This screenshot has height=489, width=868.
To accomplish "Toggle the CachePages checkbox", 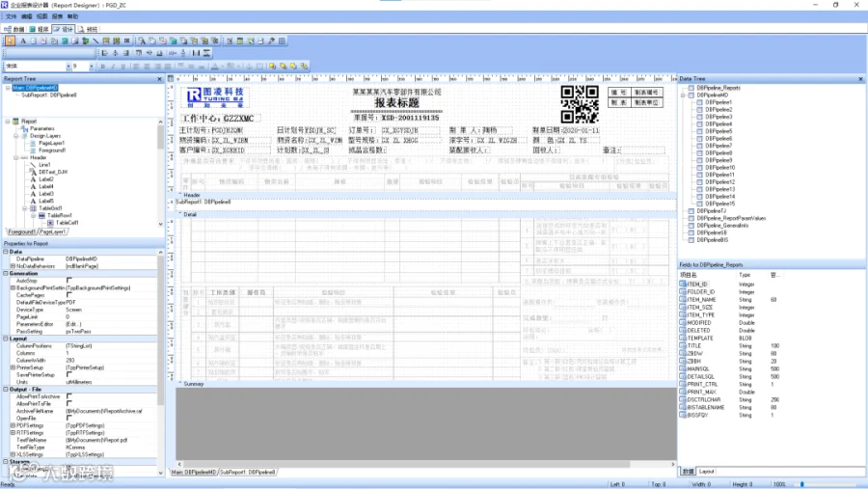I will (68, 295).
